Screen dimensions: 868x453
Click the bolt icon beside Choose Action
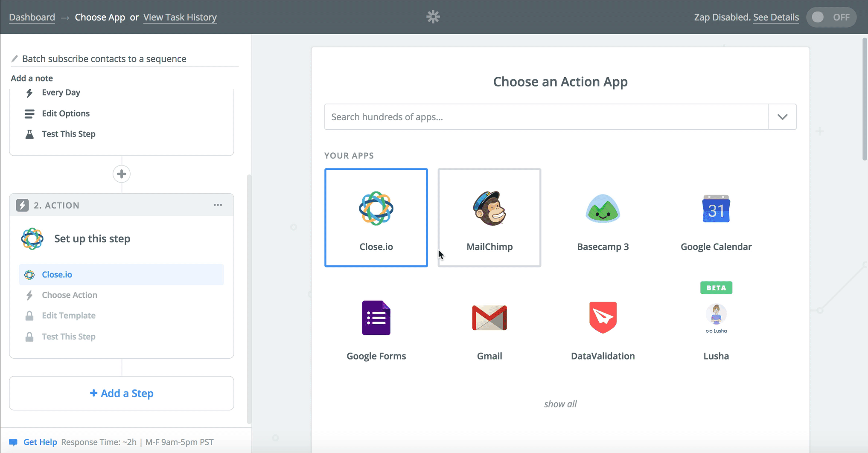[29, 295]
